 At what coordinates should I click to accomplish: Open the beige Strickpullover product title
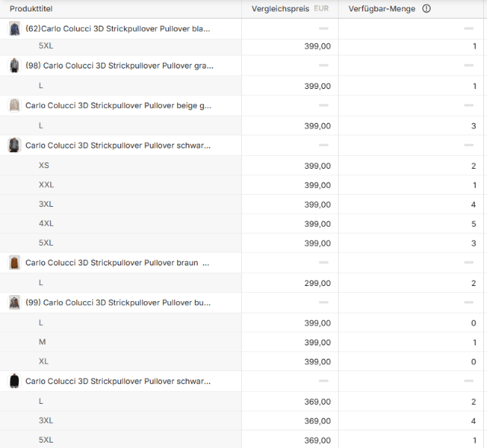[118, 106]
